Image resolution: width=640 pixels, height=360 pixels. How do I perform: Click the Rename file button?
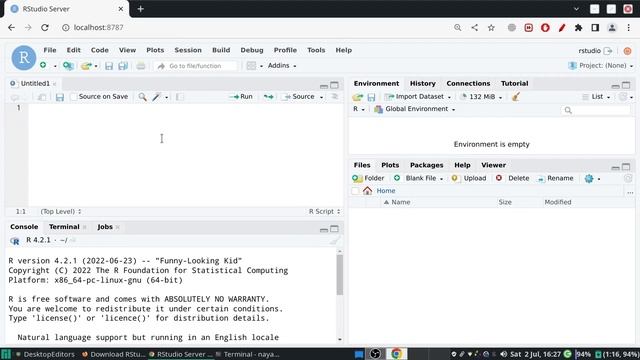point(556,178)
